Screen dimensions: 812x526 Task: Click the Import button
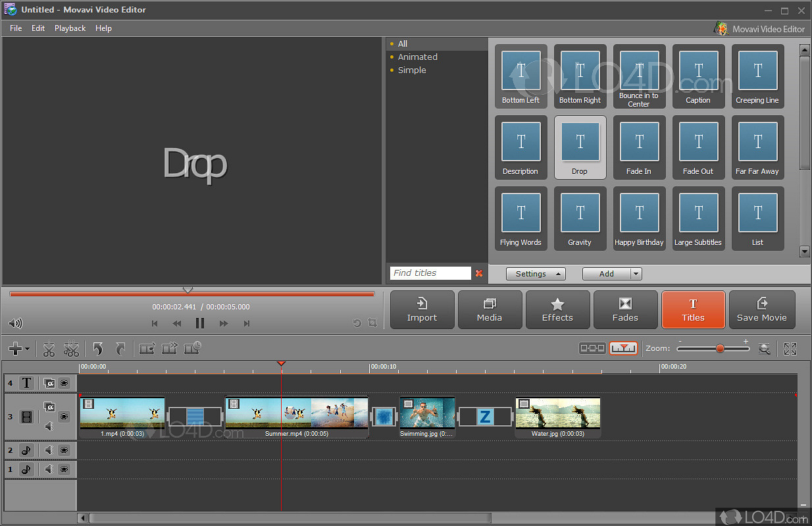click(x=422, y=310)
